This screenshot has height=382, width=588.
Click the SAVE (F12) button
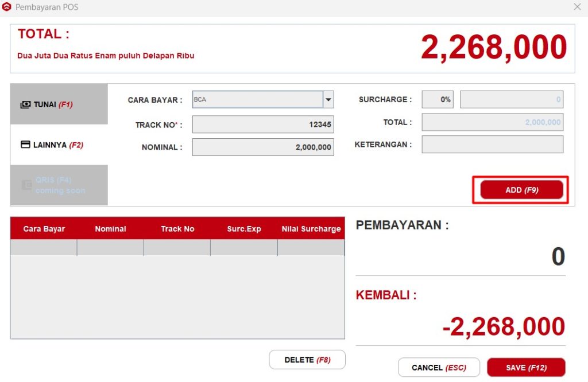pyautogui.click(x=525, y=368)
